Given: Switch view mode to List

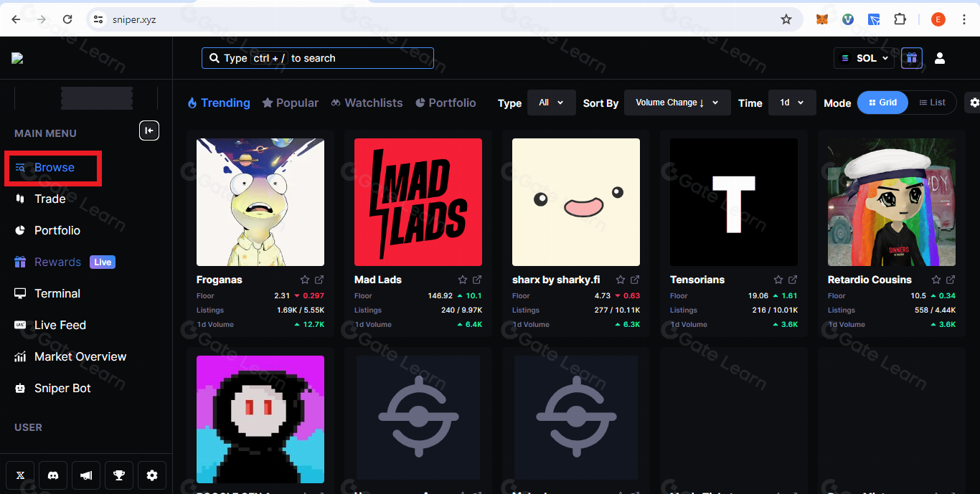Looking at the screenshot, I should pyautogui.click(x=932, y=103).
